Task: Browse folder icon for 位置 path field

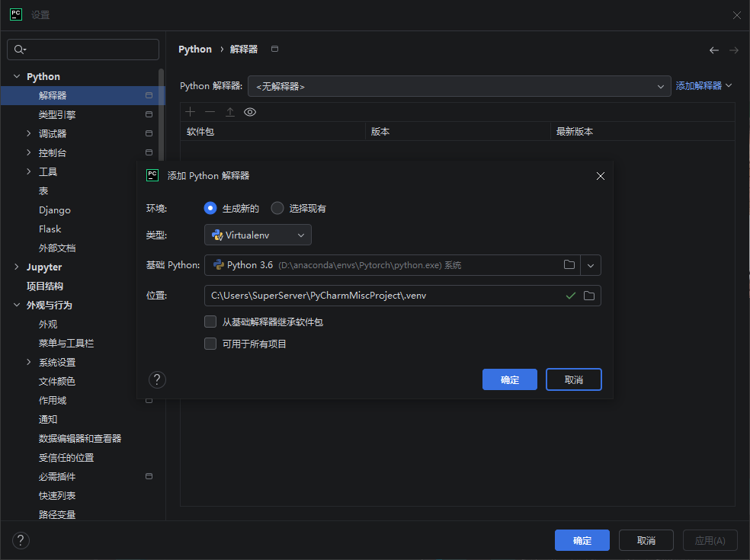Action: click(589, 296)
